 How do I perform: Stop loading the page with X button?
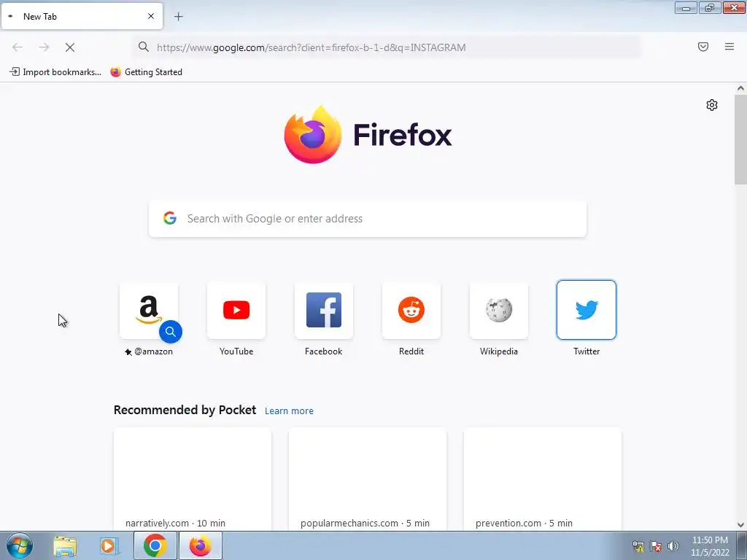coord(70,47)
